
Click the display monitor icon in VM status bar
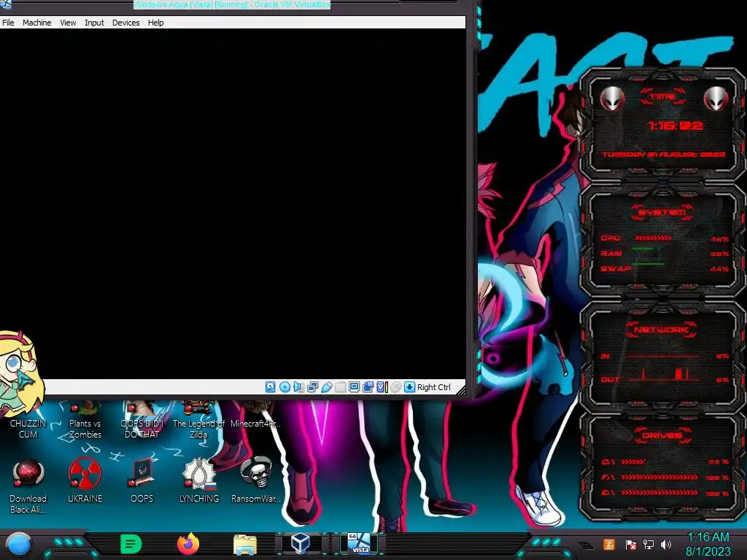coord(354,386)
